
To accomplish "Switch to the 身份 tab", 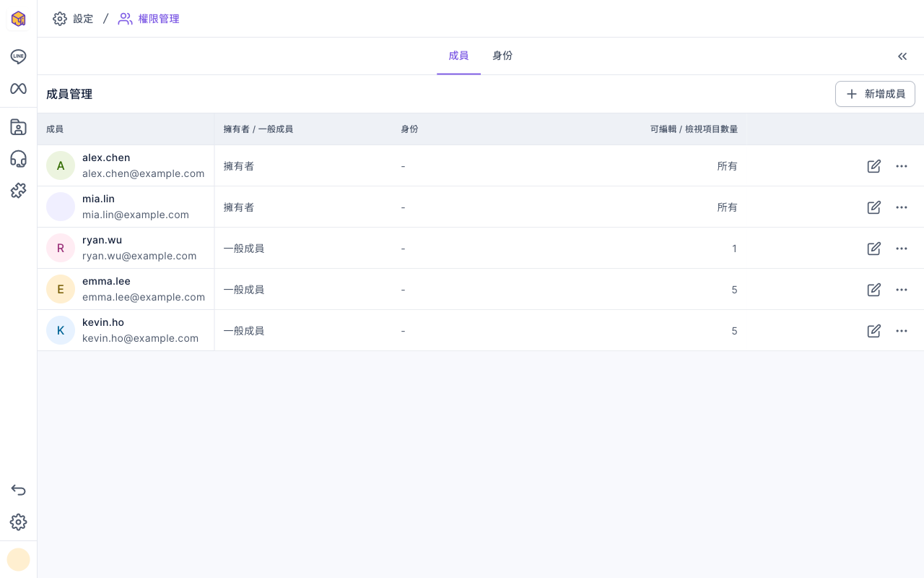I will [502, 56].
